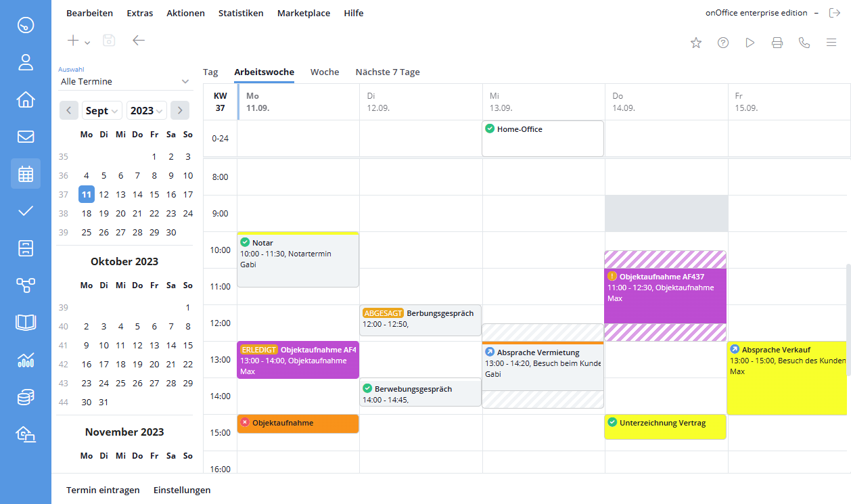
Task: Click the favorites star icon
Action: (x=695, y=43)
